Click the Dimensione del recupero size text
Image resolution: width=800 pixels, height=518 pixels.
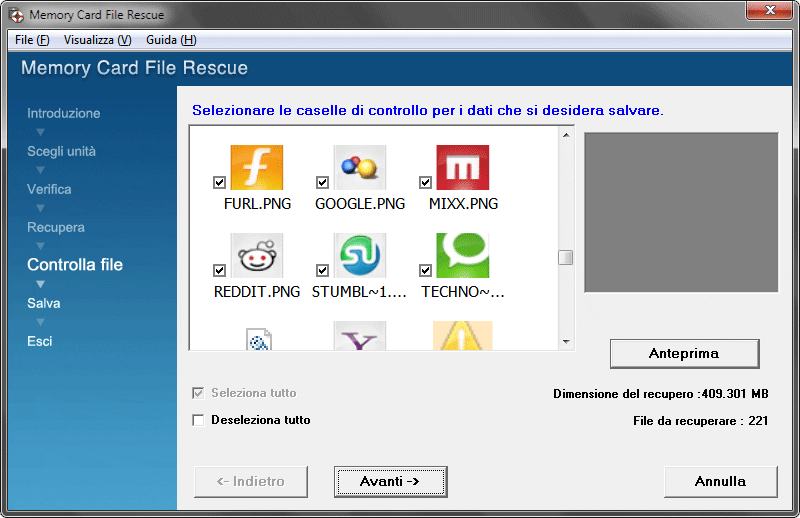[x=661, y=394]
